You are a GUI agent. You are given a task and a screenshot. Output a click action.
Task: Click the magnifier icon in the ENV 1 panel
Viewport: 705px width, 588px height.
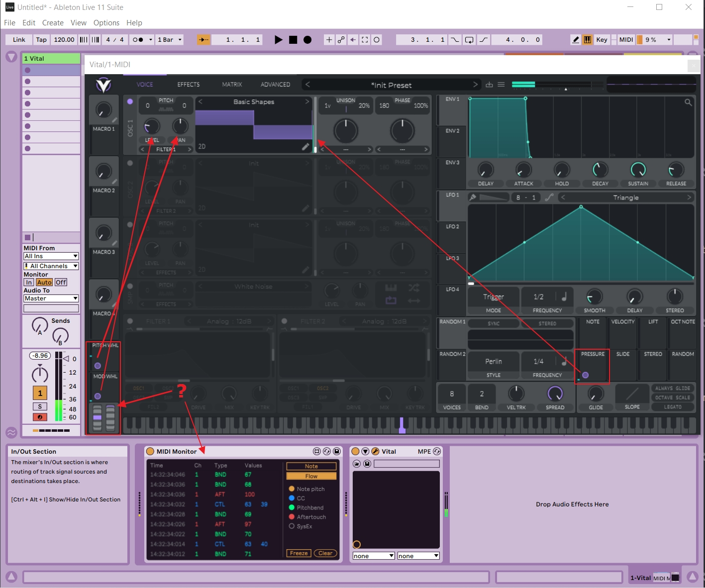(689, 102)
